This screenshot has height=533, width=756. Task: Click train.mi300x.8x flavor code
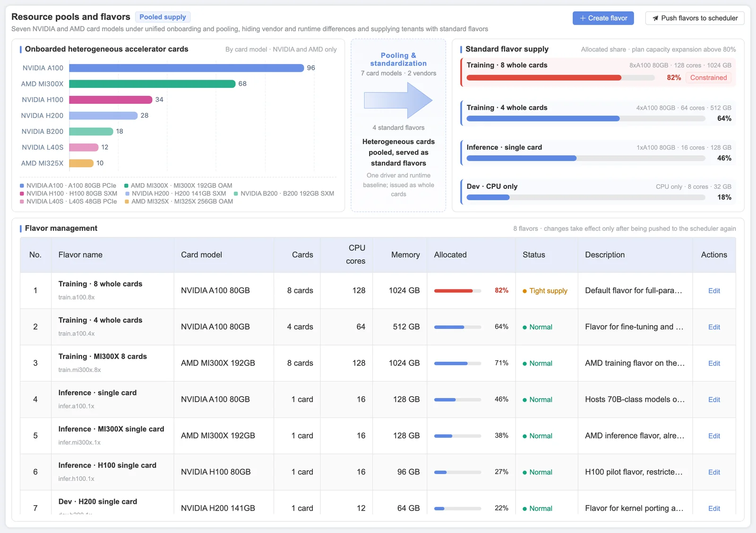tap(79, 370)
